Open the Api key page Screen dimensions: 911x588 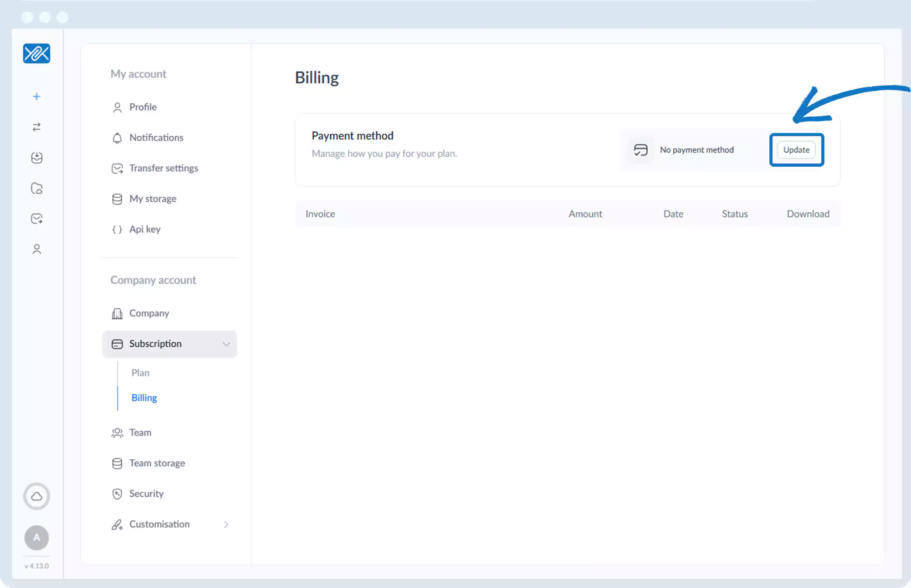(144, 229)
